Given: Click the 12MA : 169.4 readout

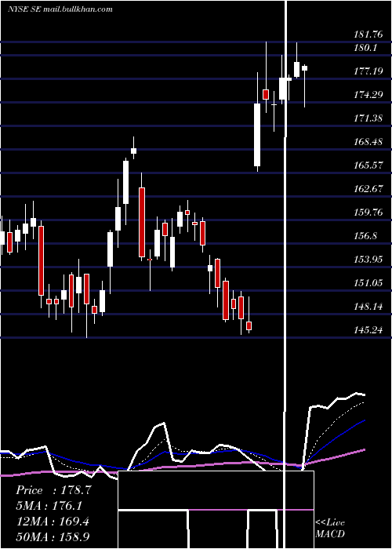Looking at the screenshot, I should [53, 522].
